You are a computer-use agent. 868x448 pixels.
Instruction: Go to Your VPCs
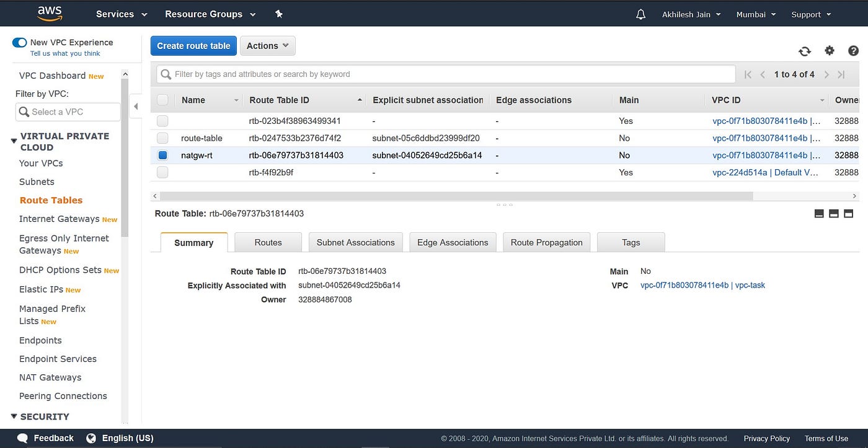pos(41,163)
